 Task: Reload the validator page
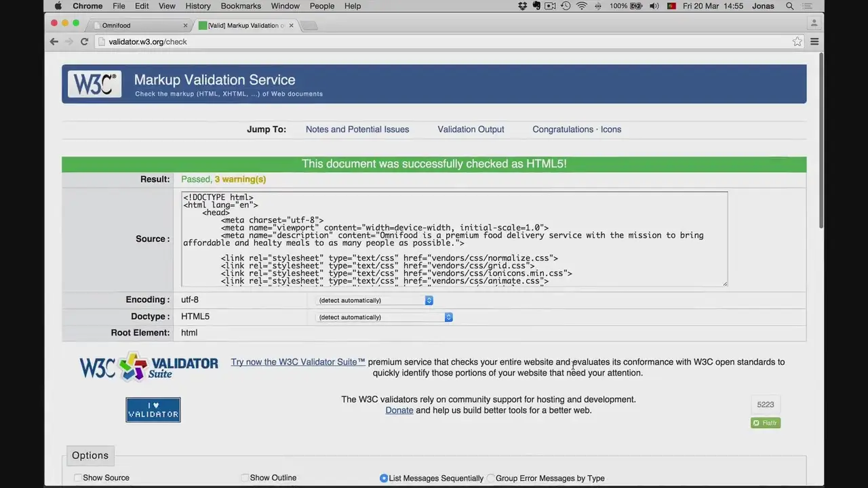(84, 41)
